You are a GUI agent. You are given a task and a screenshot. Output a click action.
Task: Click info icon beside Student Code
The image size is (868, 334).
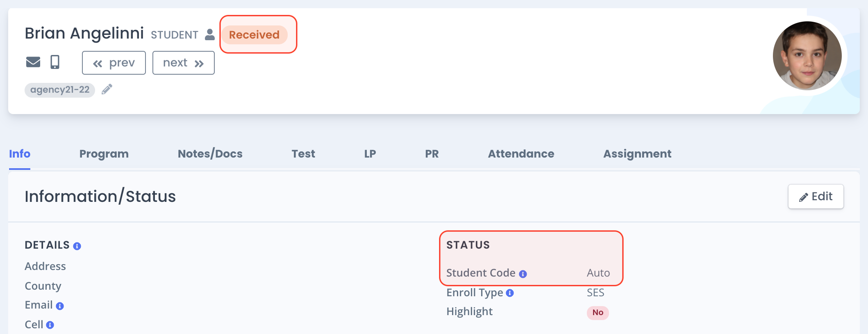pyautogui.click(x=523, y=274)
